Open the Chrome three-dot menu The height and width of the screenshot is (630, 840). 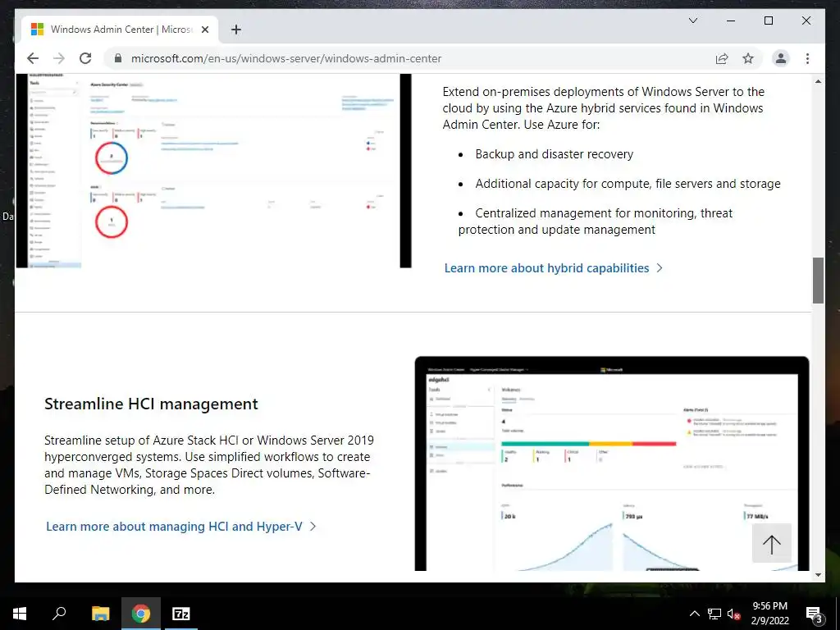pyautogui.click(x=807, y=58)
